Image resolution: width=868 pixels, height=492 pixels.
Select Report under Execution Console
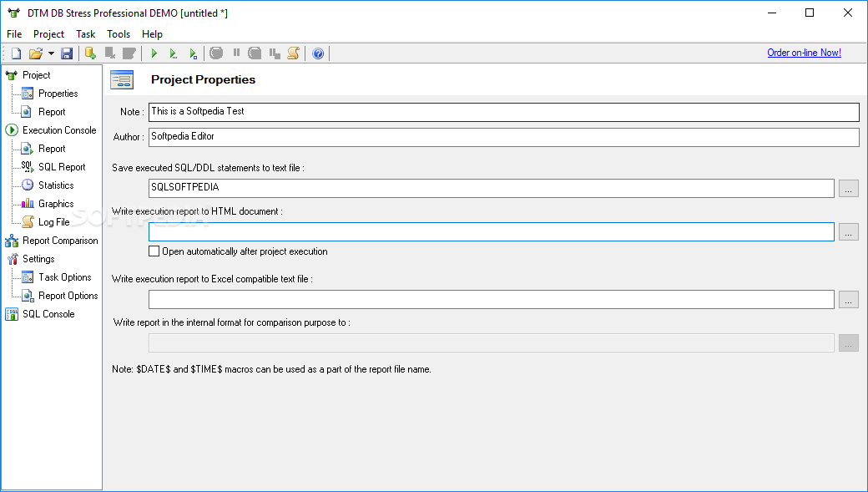(52, 149)
